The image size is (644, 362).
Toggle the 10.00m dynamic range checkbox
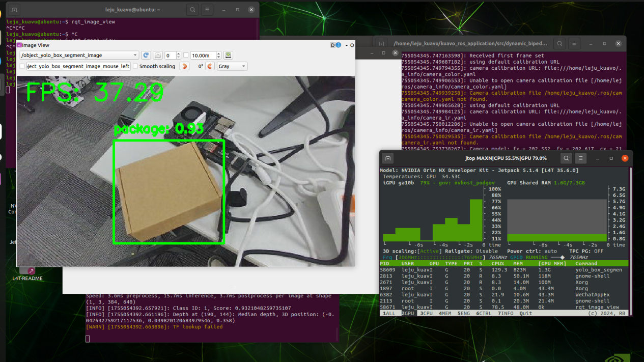coord(186,55)
